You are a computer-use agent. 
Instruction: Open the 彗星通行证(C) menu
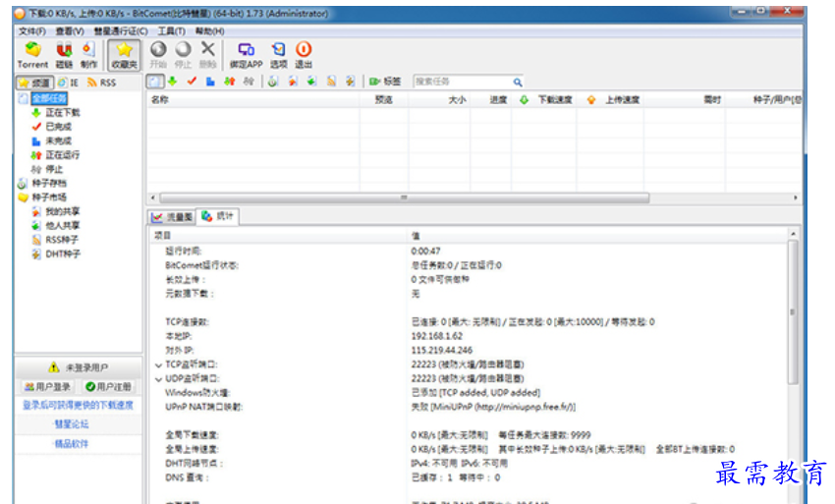coord(121,31)
